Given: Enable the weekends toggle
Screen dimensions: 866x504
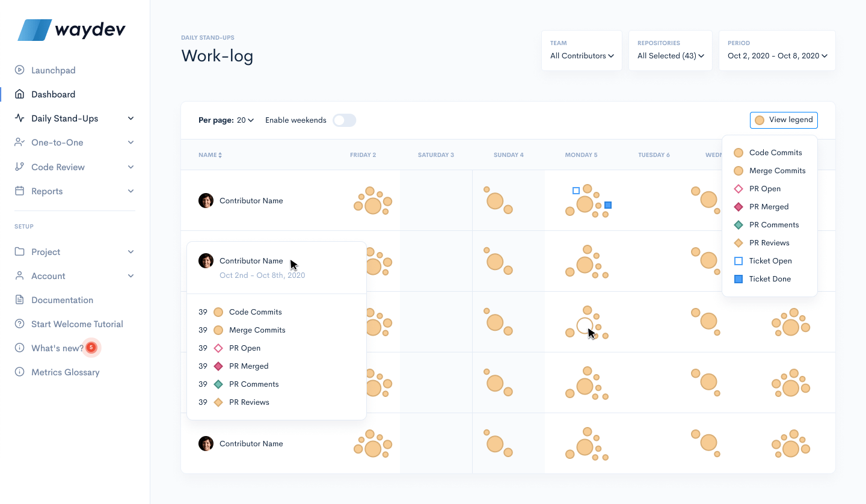Looking at the screenshot, I should (344, 120).
